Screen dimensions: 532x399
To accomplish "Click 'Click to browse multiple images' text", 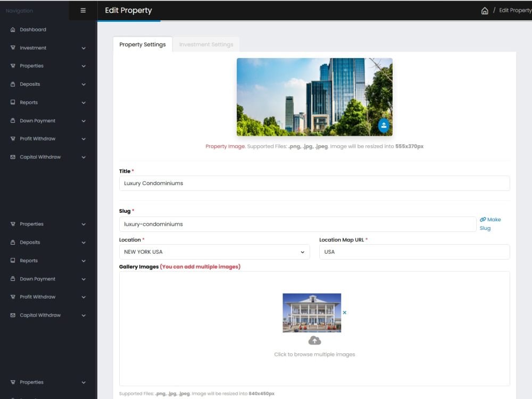I will tap(314, 354).
